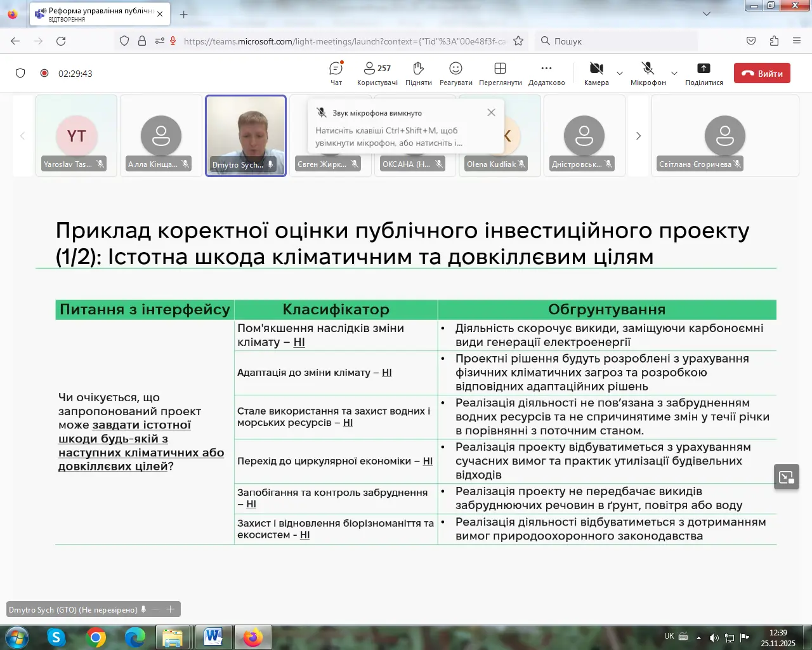Share screen with Поділитися button

point(704,73)
